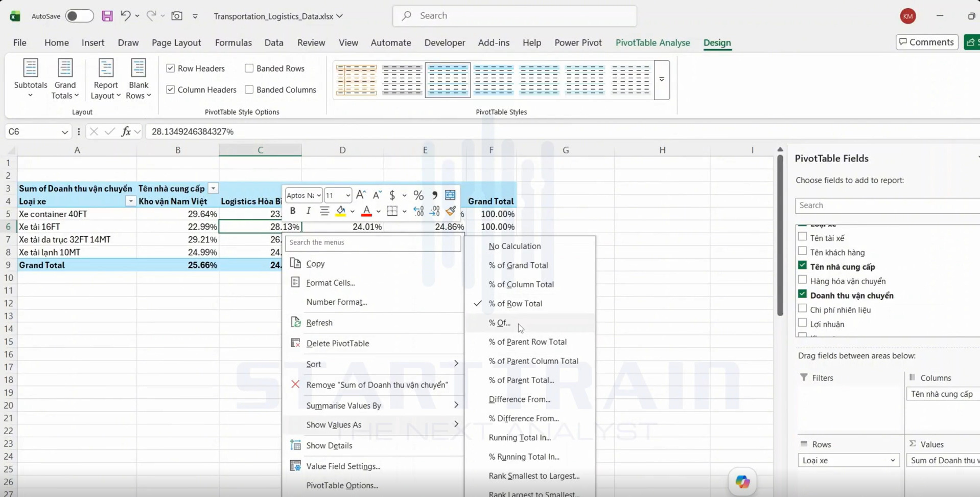Enable the Banded Rows checkbox
980x497 pixels.
coord(249,68)
